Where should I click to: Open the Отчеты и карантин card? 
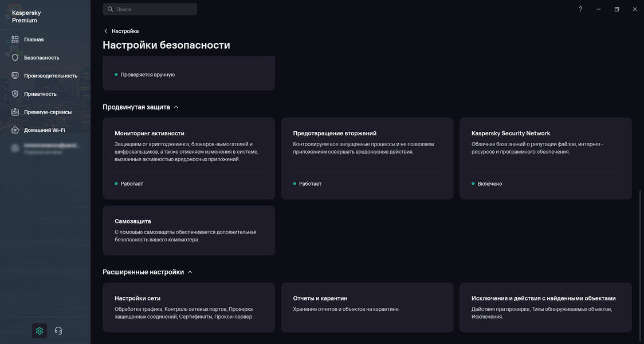click(367, 307)
